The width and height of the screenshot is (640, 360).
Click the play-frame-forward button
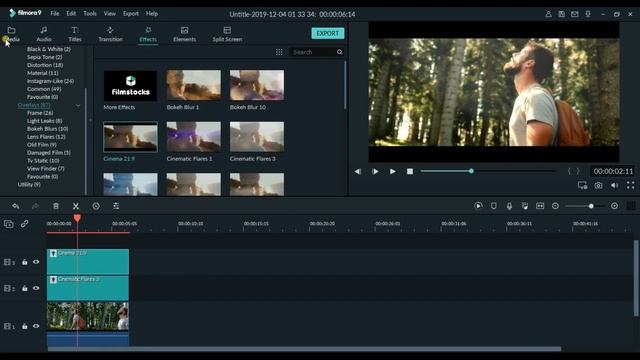click(x=375, y=171)
